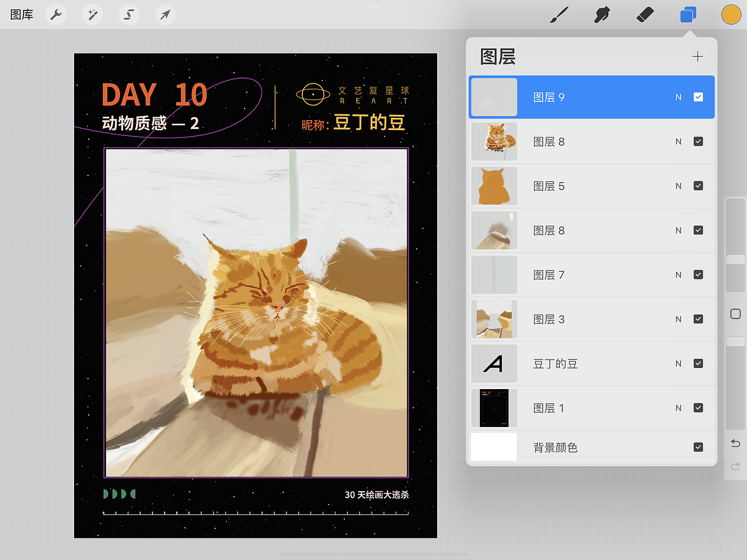Select layer name 图层 5

point(549,186)
